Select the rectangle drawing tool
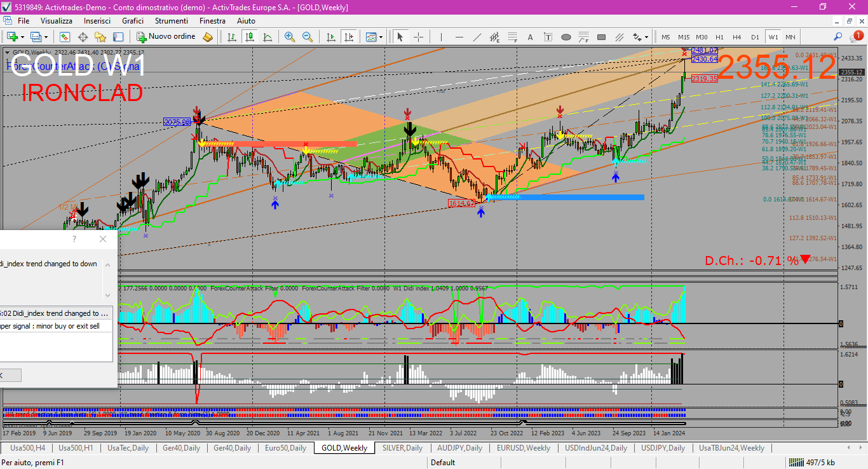The width and height of the screenshot is (868, 469). coord(601,37)
